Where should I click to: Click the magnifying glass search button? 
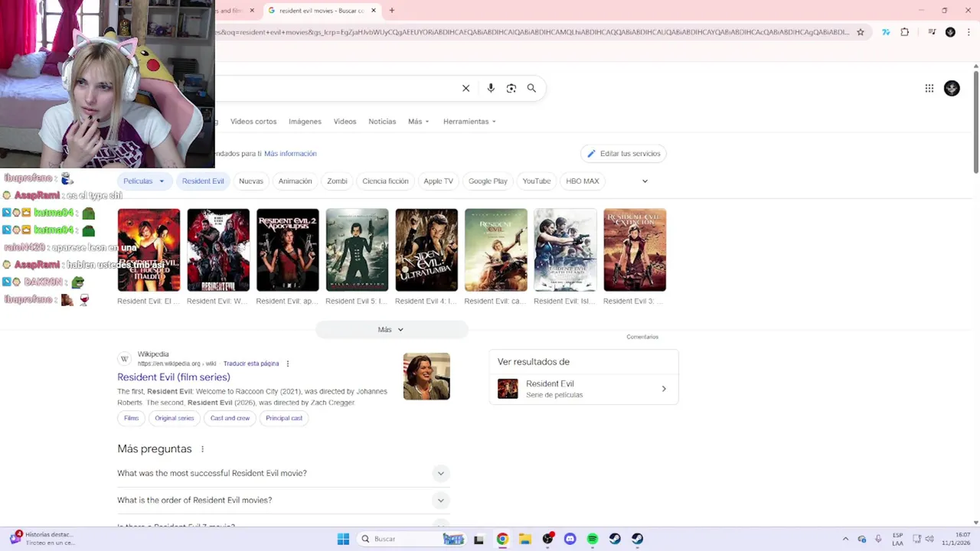click(531, 88)
